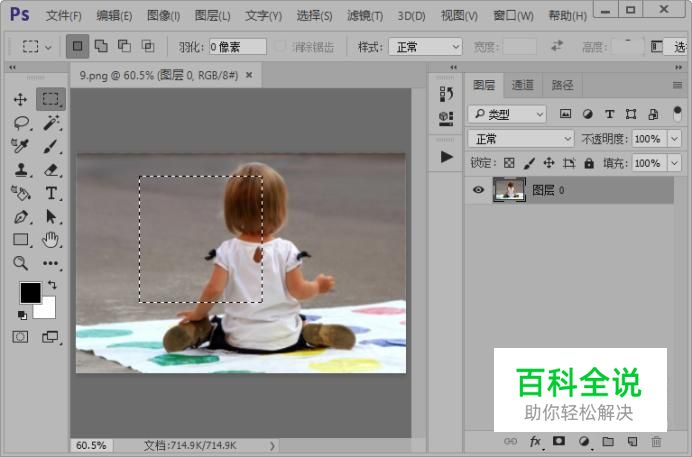
Task: Open the 选择(S) menu
Action: pos(314,16)
